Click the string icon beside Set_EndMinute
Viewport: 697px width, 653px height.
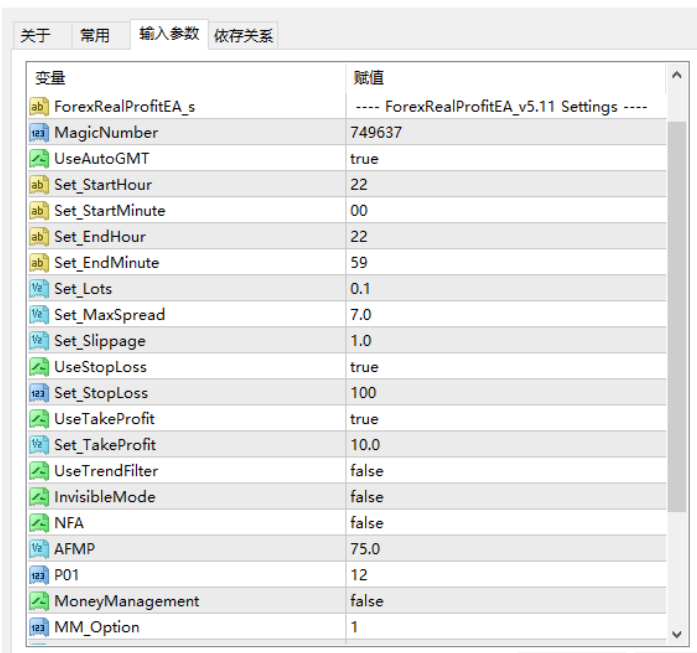coord(39,263)
